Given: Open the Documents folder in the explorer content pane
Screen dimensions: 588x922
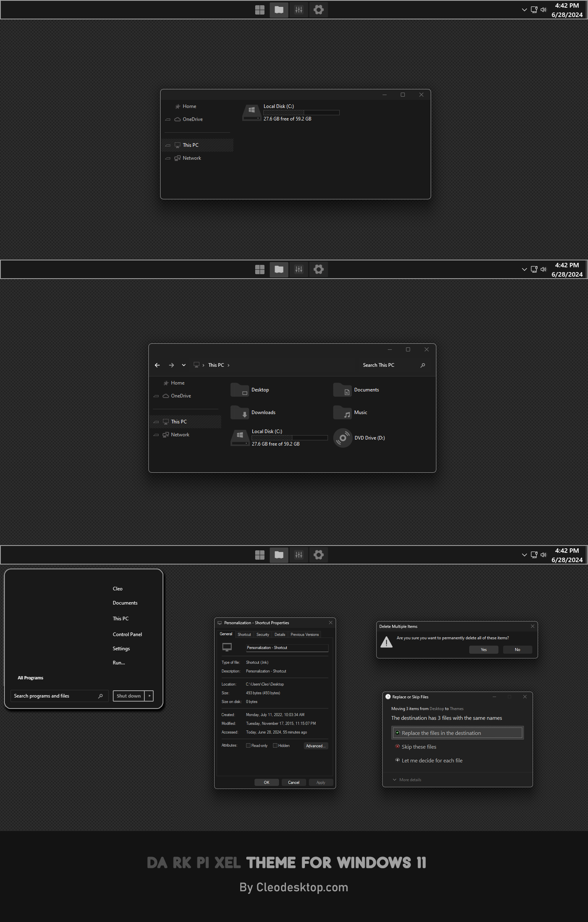Looking at the screenshot, I should (356, 390).
